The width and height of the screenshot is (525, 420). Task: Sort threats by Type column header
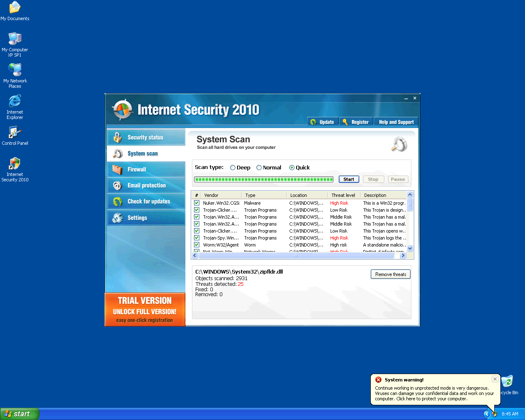(265, 195)
